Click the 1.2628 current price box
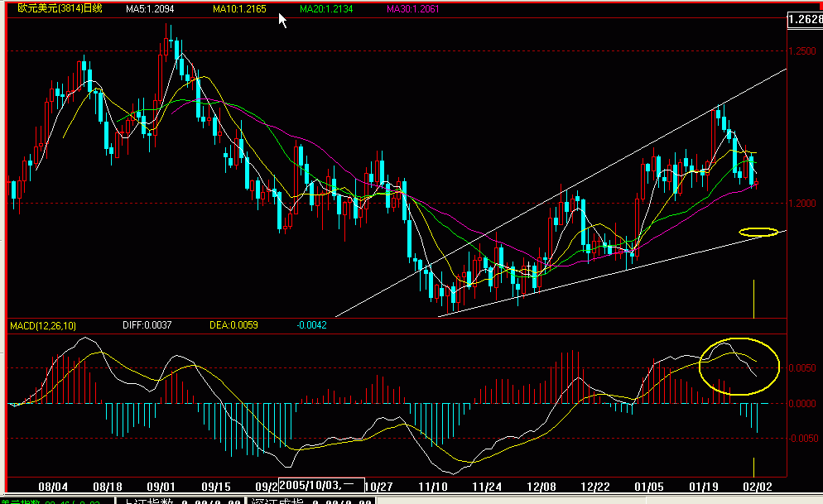This screenshot has width=823, height=504. tap(805, 19)
